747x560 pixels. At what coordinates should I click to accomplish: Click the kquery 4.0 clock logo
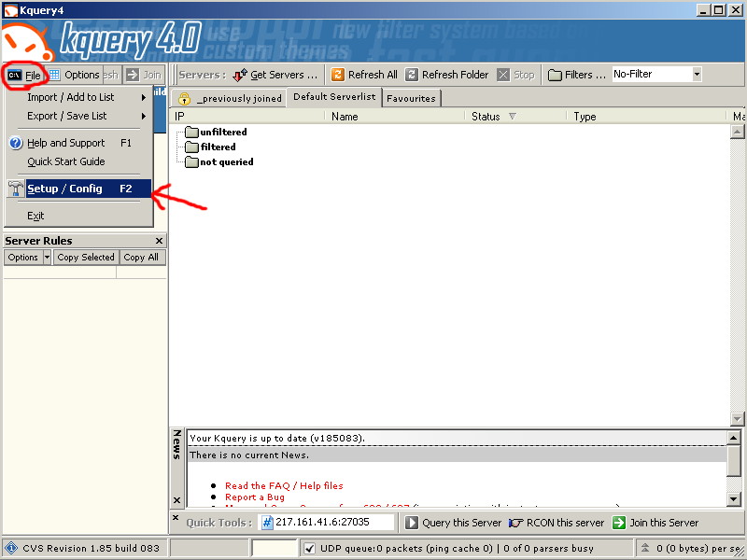click(28, 44)
